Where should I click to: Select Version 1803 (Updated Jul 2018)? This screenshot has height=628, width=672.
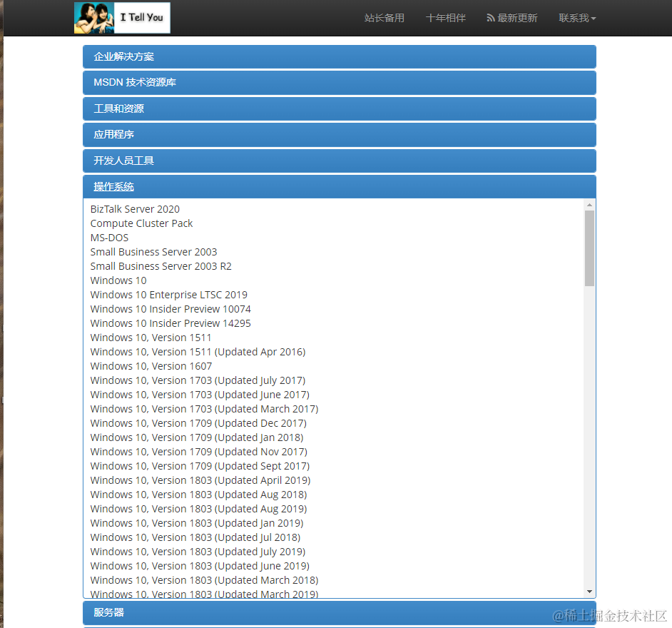195,537
